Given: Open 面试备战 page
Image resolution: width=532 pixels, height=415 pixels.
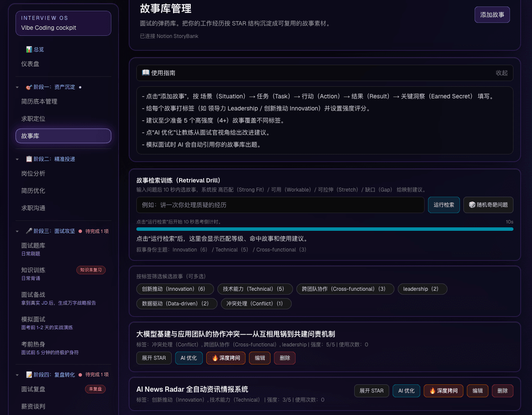Looking at the screenshot, I should point(63,298).
